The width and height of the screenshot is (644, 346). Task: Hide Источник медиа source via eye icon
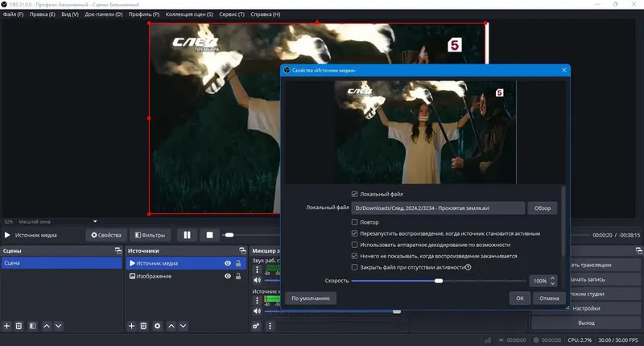click(228, 263)
